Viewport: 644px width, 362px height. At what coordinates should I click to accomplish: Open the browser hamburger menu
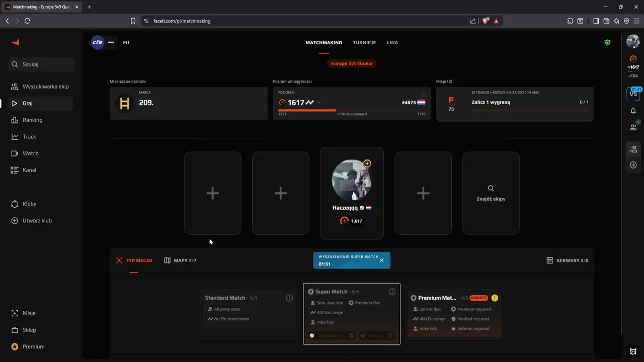click(x=636, y=21)
